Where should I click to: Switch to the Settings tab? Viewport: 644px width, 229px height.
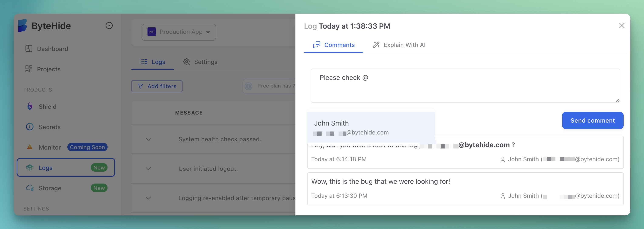point(200,62)
